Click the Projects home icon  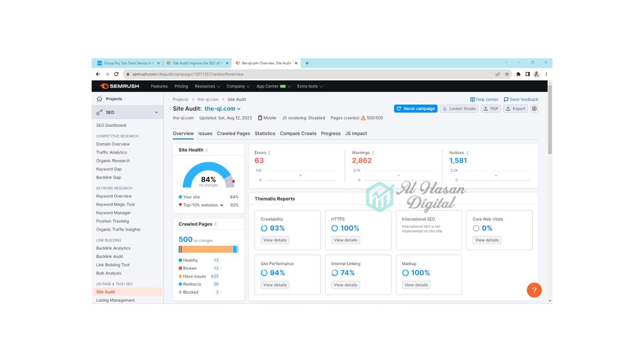point(99,99)
